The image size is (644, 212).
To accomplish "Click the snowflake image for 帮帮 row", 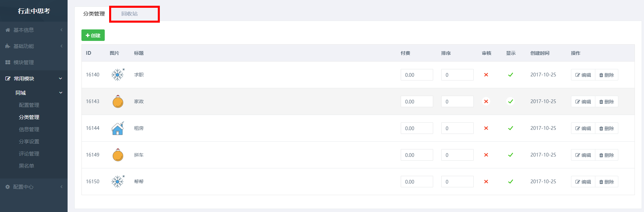I will pyautogui.click(x=118, y=182).
